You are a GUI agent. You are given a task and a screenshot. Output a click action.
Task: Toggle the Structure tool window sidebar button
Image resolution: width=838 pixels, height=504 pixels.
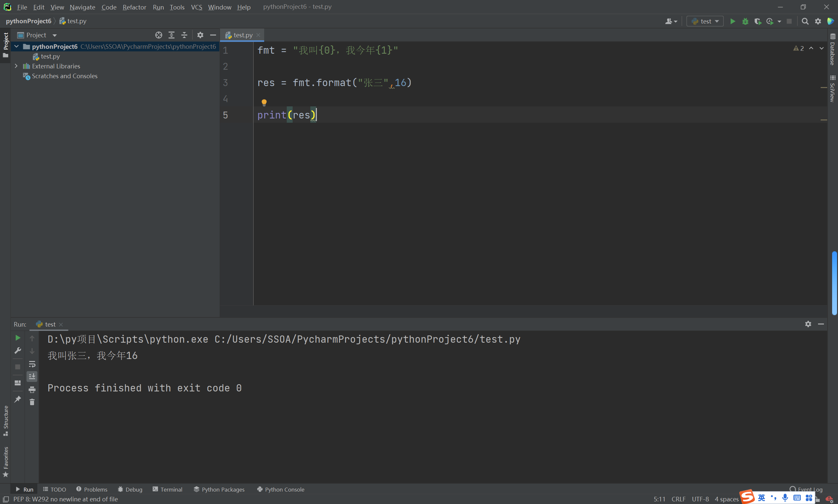pyautogui.click(x=6, y=421)
